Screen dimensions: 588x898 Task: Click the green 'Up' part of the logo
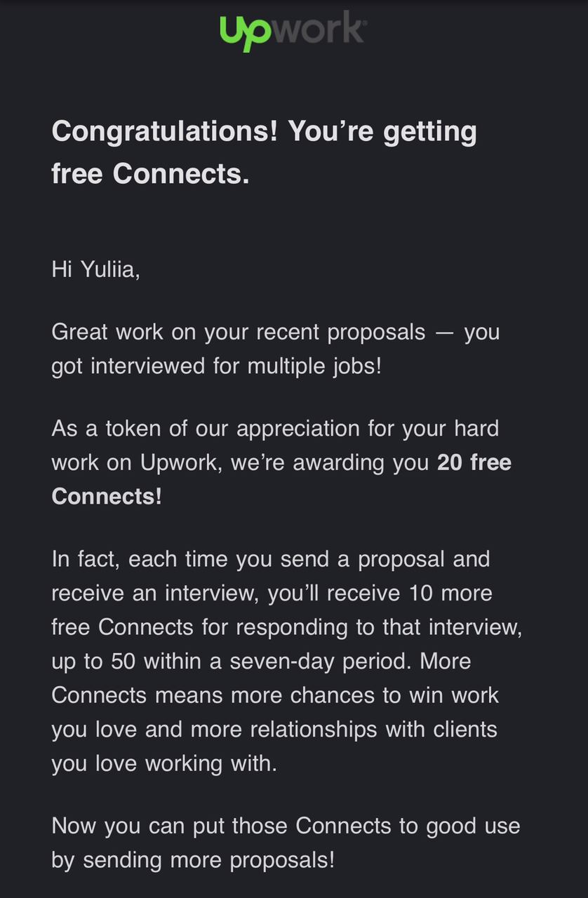(x=246, y=33)
